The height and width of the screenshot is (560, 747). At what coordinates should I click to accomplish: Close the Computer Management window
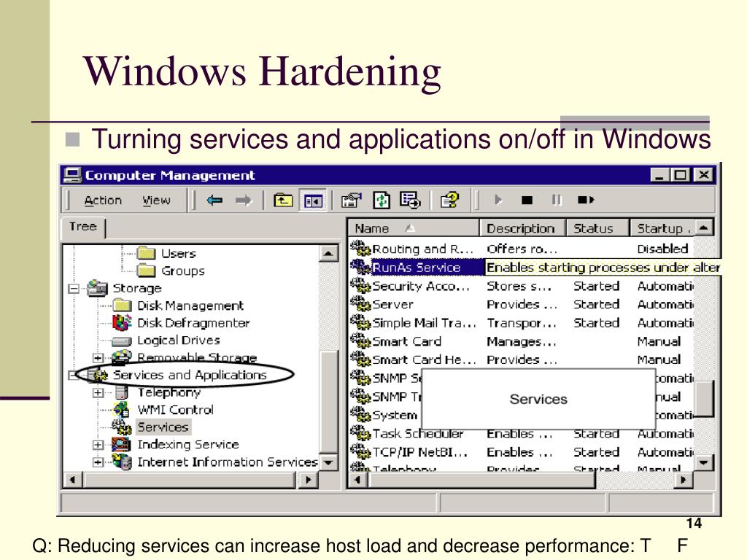[x=704, y=175]
